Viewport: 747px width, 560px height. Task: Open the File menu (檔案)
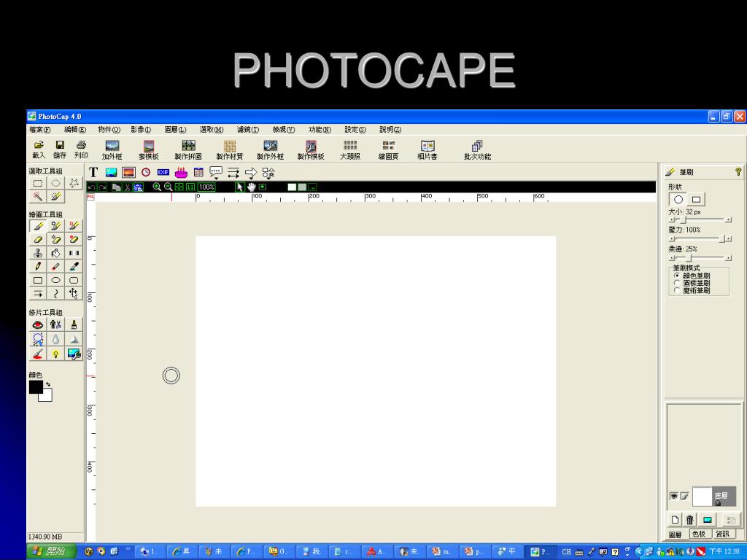tap(39, 130)
